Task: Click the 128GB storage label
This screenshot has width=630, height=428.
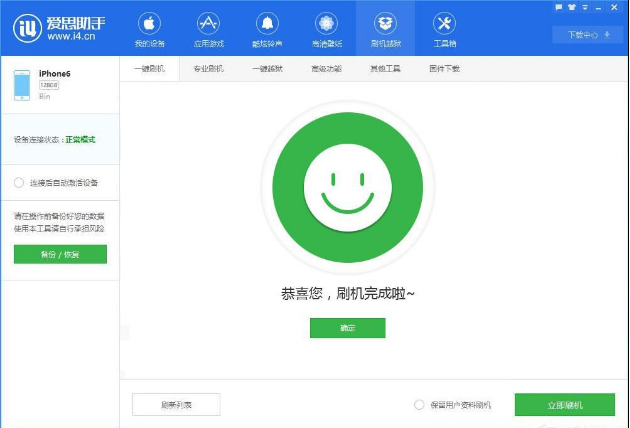Action: click(49, 85)
